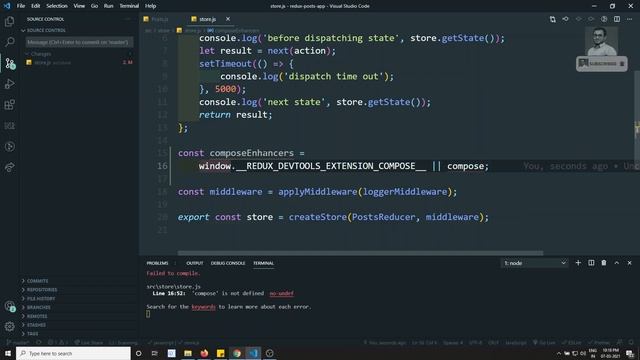
Task: Switch to the editor tab left of store.js
Action: 159,19
